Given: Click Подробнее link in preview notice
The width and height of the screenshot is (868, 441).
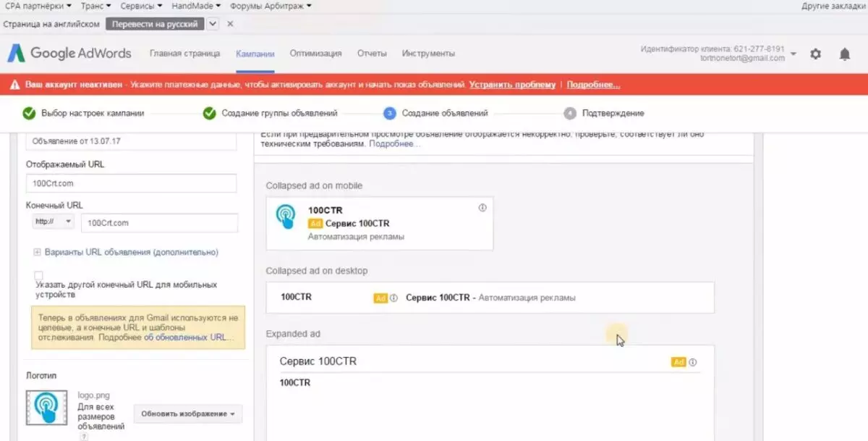Looking at the screenshot, I should pos(394,144).
